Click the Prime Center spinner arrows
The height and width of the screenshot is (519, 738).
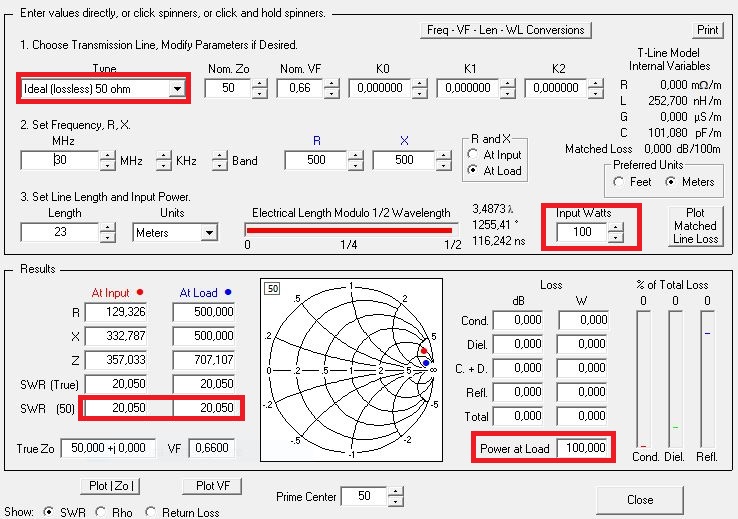tap(395, 496)
